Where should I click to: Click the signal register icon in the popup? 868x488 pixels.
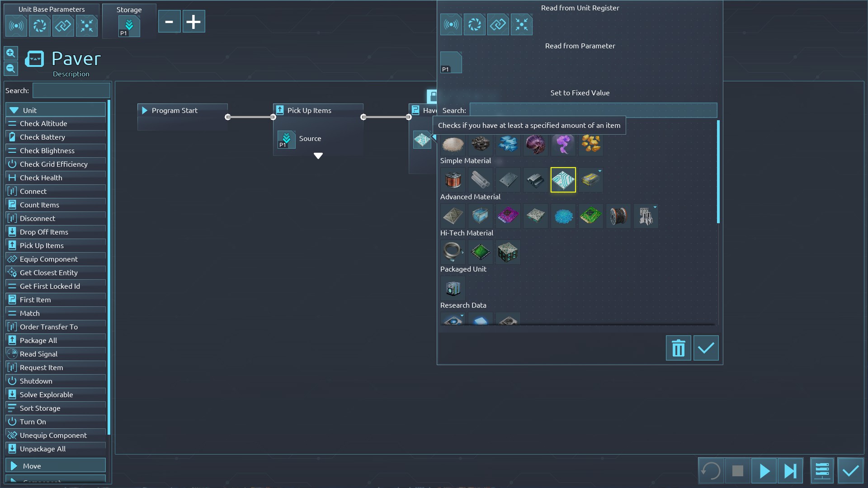[451, 24]
